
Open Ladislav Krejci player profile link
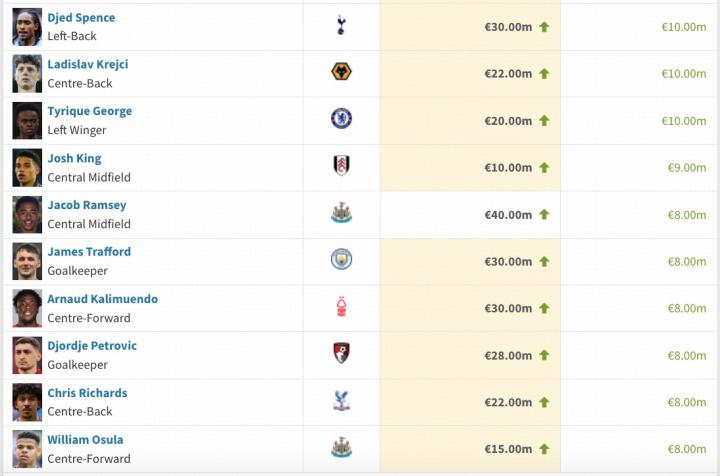(88, 65)
